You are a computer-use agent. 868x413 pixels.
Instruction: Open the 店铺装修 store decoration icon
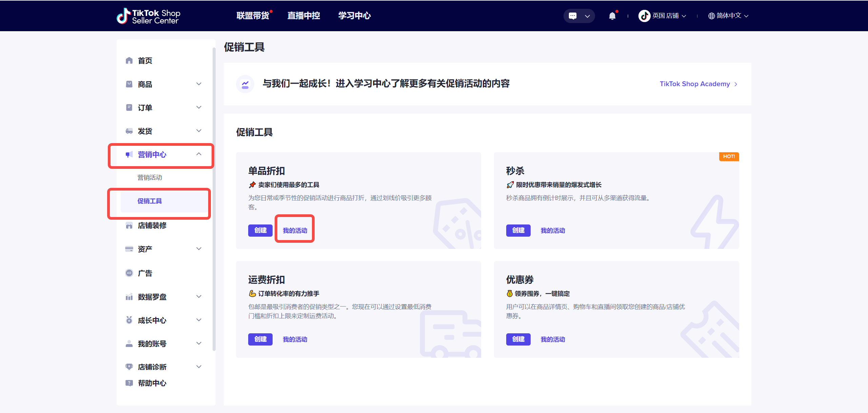click(x=129, y=225)
